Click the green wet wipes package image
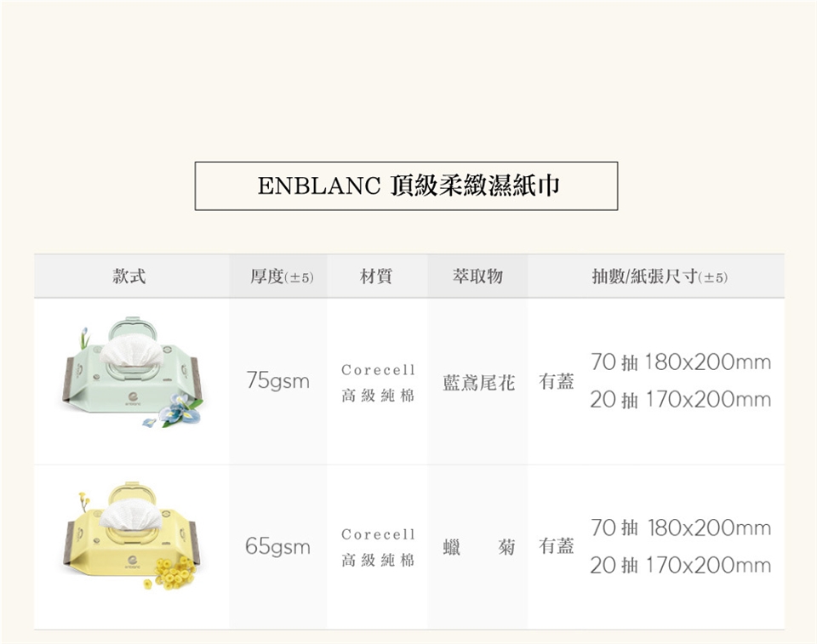Image resolution: width=817 pixels, height=644 pixels. pos(132,373)
